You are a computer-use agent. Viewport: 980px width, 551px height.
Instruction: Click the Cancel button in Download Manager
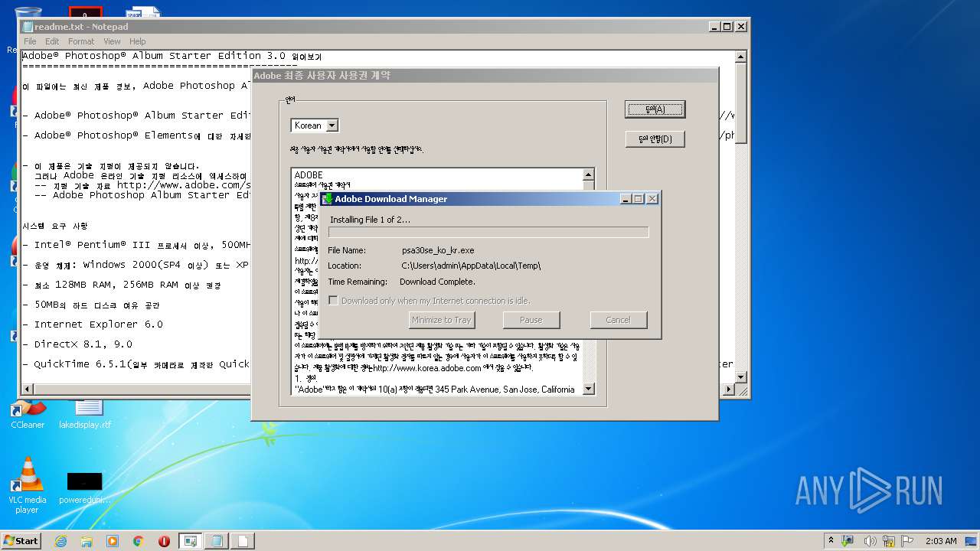[619, 320]
